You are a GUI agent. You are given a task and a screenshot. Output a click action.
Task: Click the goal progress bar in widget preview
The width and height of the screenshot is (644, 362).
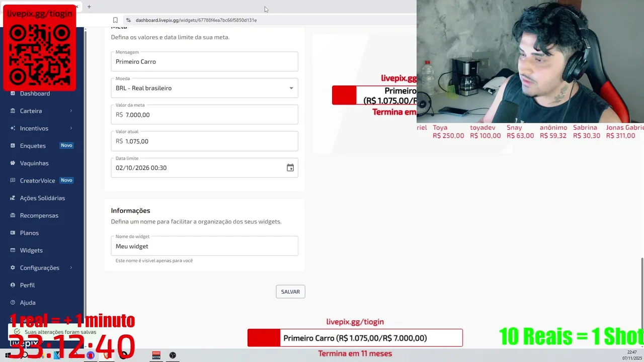coord(374,96)
